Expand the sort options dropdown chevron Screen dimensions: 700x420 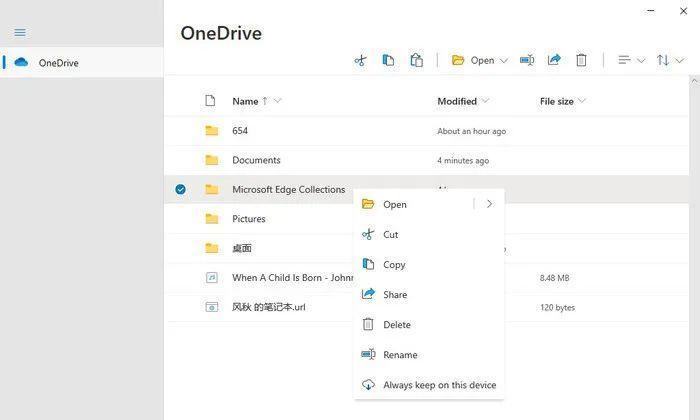[679, 61]
